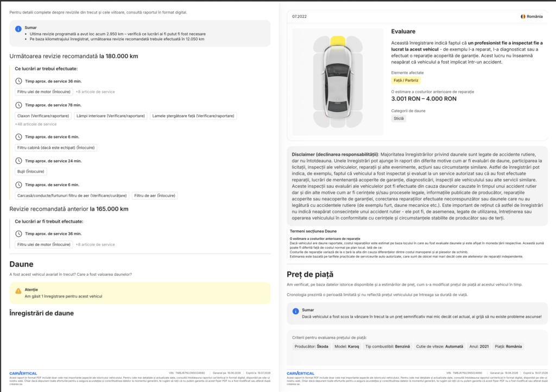The height and width of the screenshot is (392, 556).
Task: Click 'Tip combustibil: Benzină' criterion tag
Action: point(388,346)
